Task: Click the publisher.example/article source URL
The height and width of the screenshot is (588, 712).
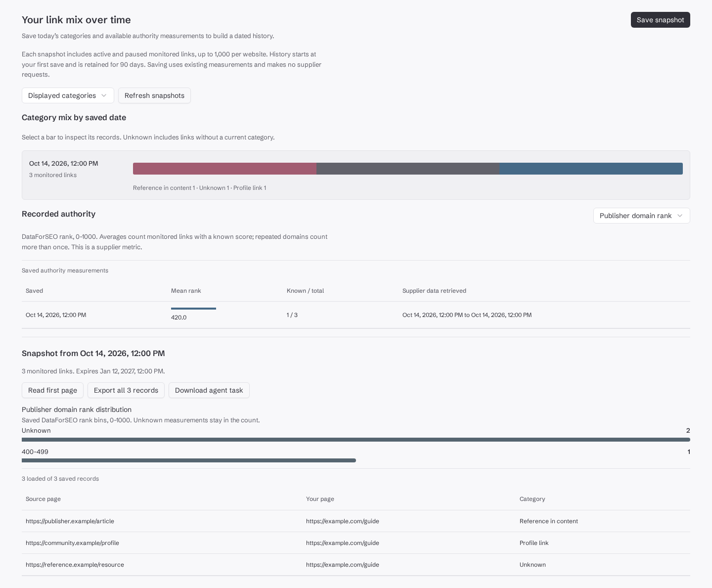Action: [x=70, y=521]
